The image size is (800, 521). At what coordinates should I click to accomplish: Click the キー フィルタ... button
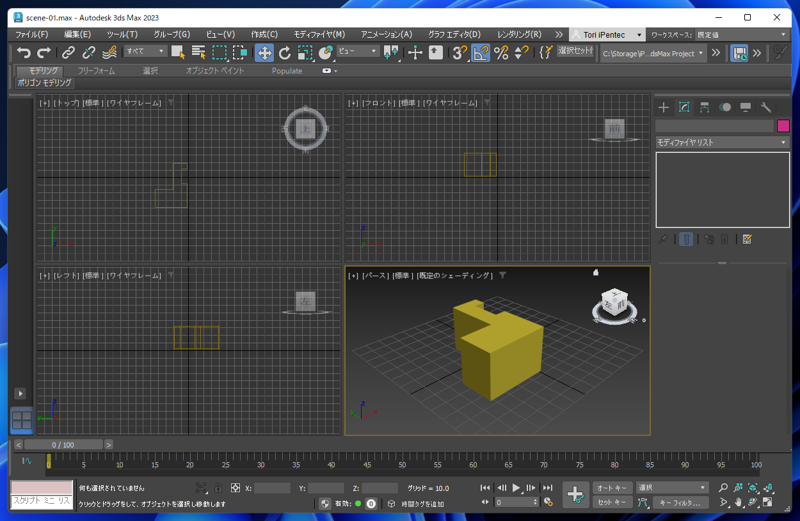(680, 503)
